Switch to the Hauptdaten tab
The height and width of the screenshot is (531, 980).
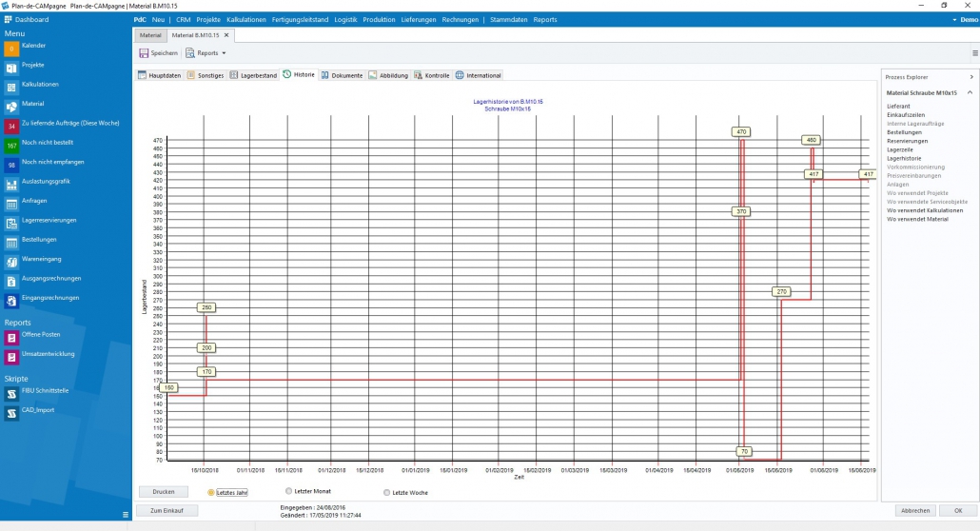coord(160,75)
